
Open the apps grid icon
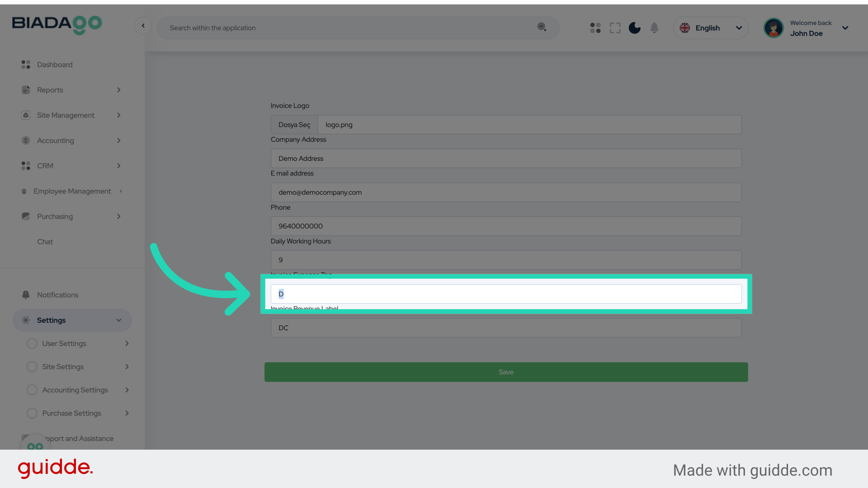tap(595, 28)
